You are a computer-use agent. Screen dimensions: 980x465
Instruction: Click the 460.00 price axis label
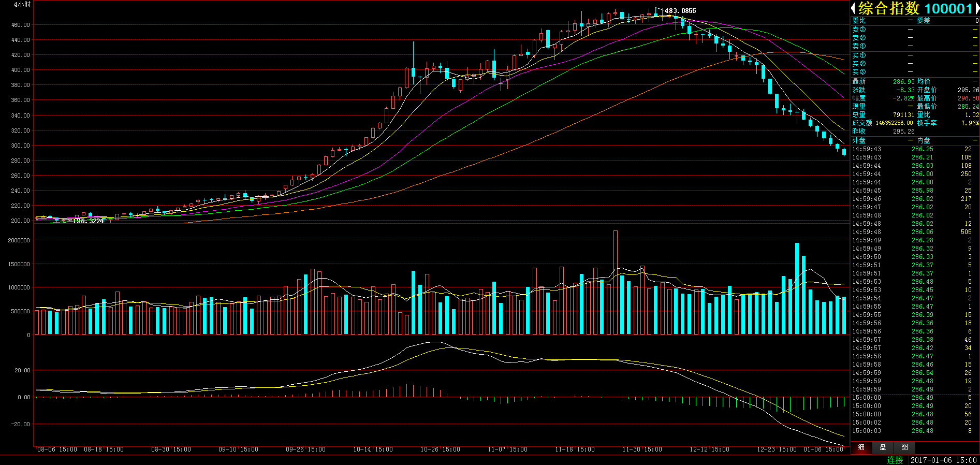(20, 25)
